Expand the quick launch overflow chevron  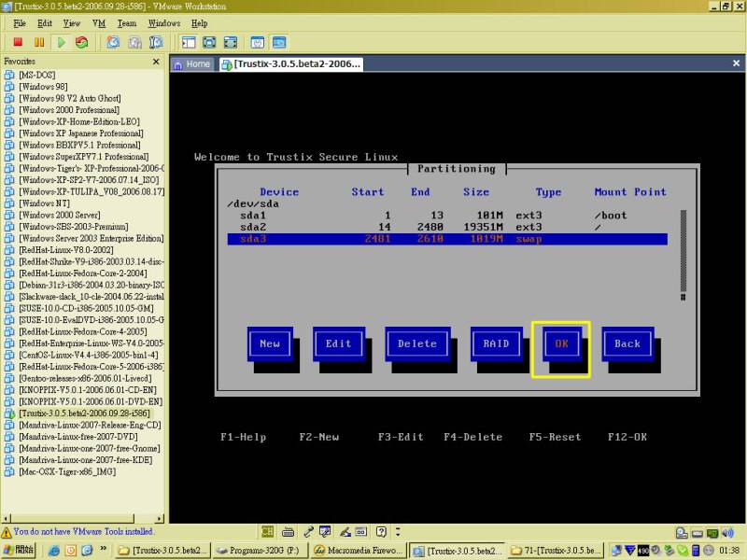[x=103, y=549]
